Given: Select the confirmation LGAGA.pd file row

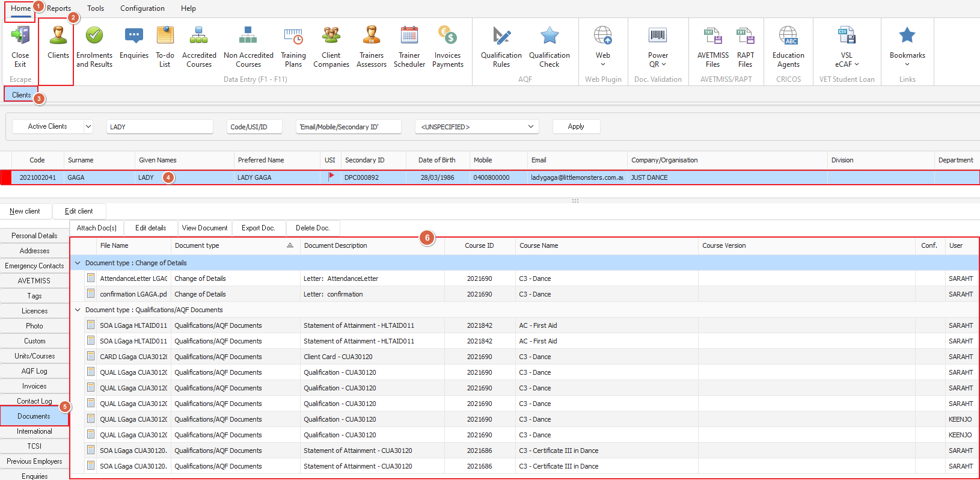Looking at the screenshot, I should (524, 294).
